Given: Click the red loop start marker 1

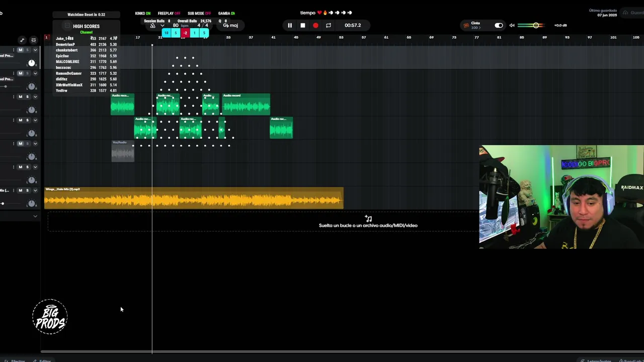Looking at the screenshot, I should coord(46,38).
